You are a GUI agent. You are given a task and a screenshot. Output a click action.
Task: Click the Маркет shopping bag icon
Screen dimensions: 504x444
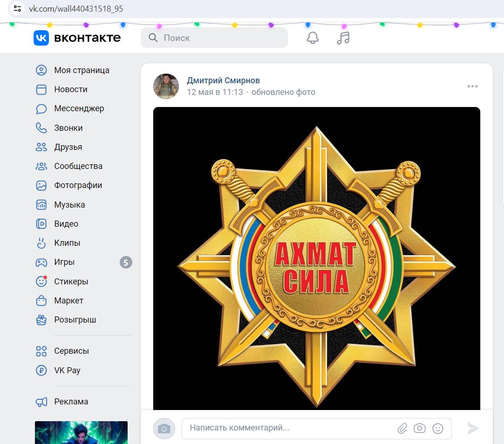(41, 301)
